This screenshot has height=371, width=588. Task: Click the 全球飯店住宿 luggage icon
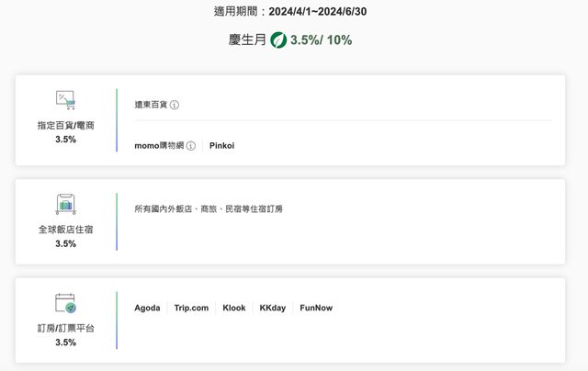[x=65, y=205]
